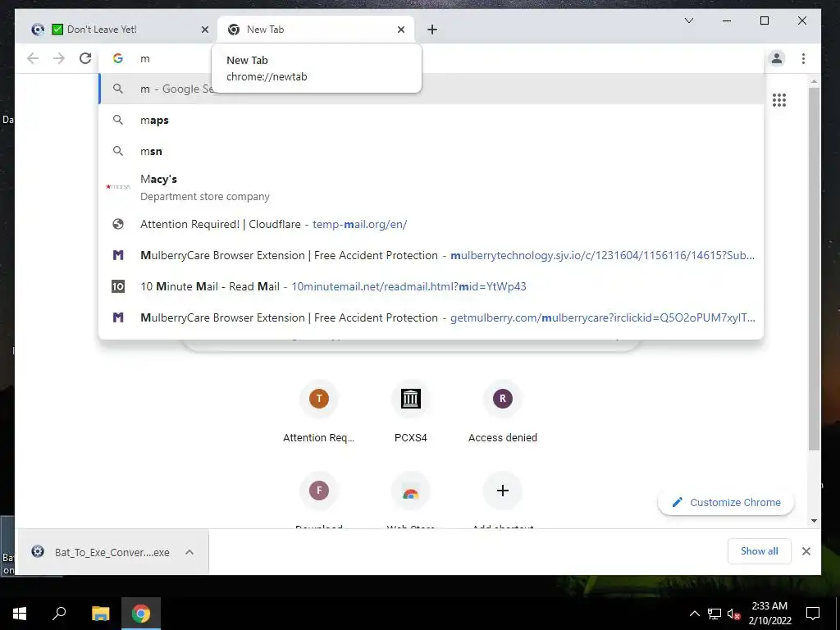Screen dimensions: 840x630
Task: Click the address bar containing "m"
Action: point(431,58)
